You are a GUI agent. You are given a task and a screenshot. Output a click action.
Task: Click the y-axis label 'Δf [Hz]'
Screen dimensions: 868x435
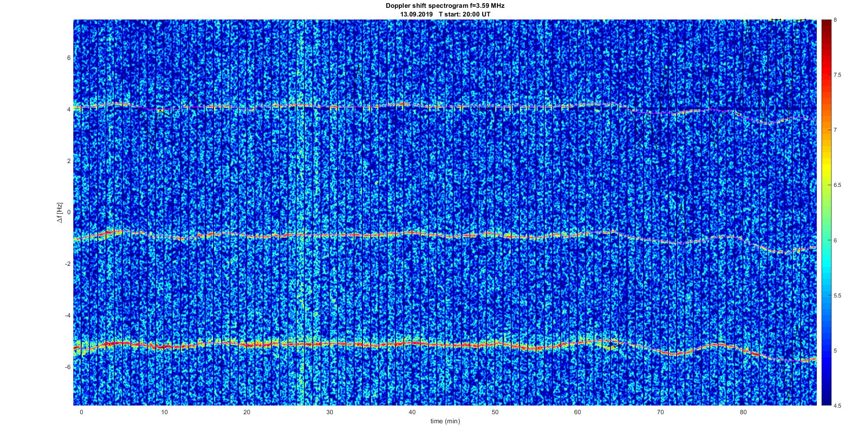pyautogui.click(x=60, y=213)
